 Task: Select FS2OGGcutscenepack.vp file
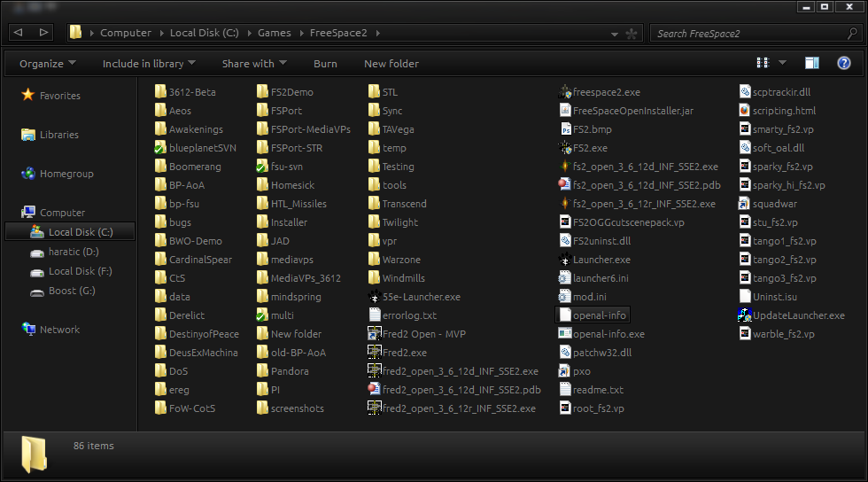[622, 222]
